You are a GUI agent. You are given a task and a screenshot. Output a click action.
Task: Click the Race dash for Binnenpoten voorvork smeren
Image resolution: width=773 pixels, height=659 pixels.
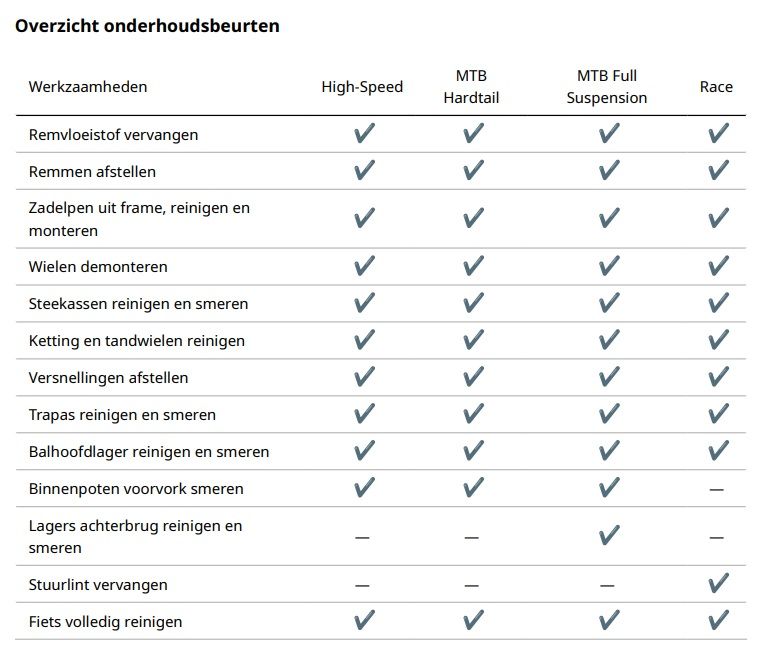pyautogui.click(x=716, y=489)
